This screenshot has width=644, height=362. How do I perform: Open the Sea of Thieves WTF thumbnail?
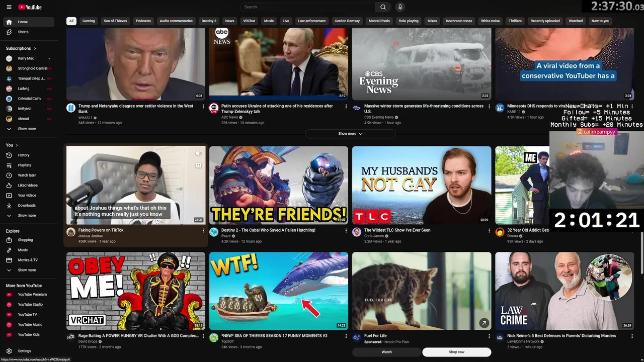coord(279,291)
